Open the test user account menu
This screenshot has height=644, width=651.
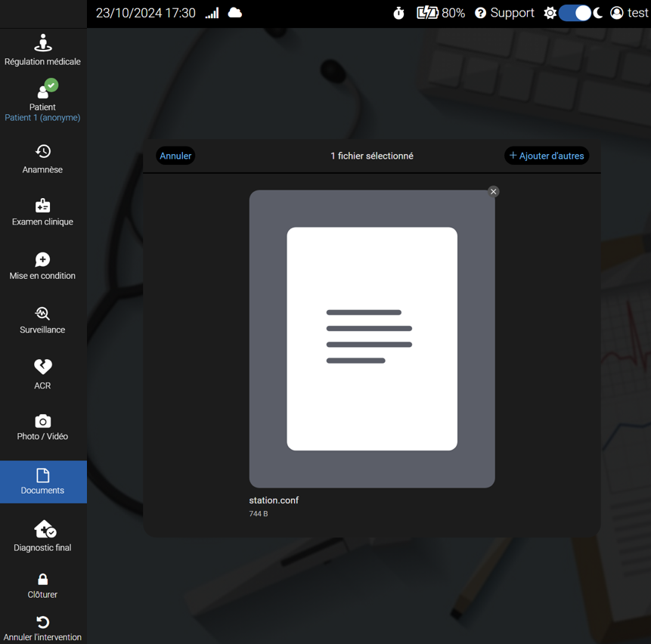click(629, 13)
